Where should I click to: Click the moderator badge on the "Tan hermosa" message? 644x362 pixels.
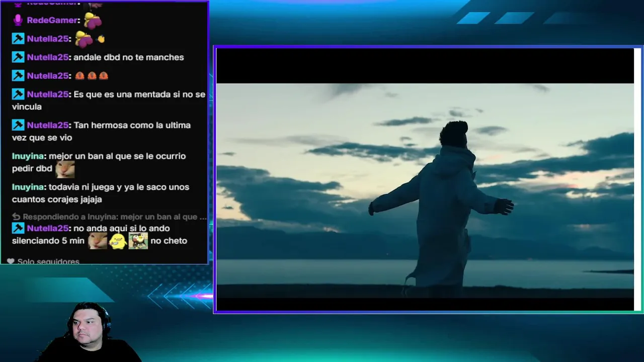pos(18,125)
